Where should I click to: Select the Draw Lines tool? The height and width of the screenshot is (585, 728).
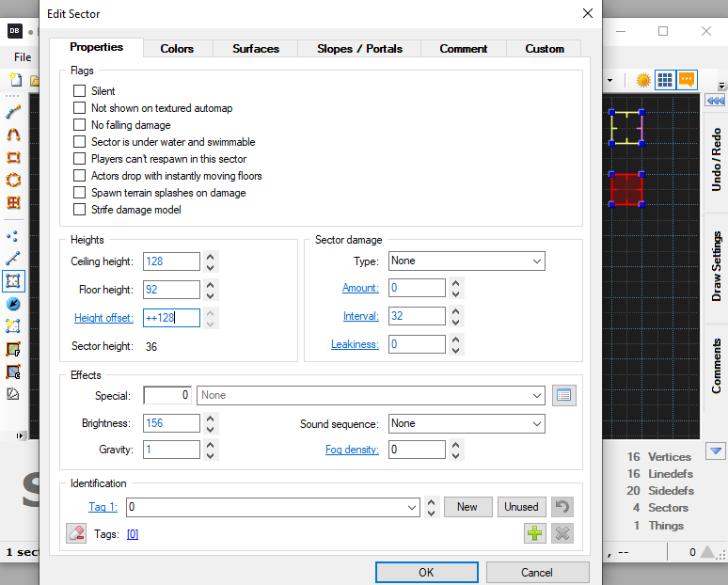pos(13,112)
